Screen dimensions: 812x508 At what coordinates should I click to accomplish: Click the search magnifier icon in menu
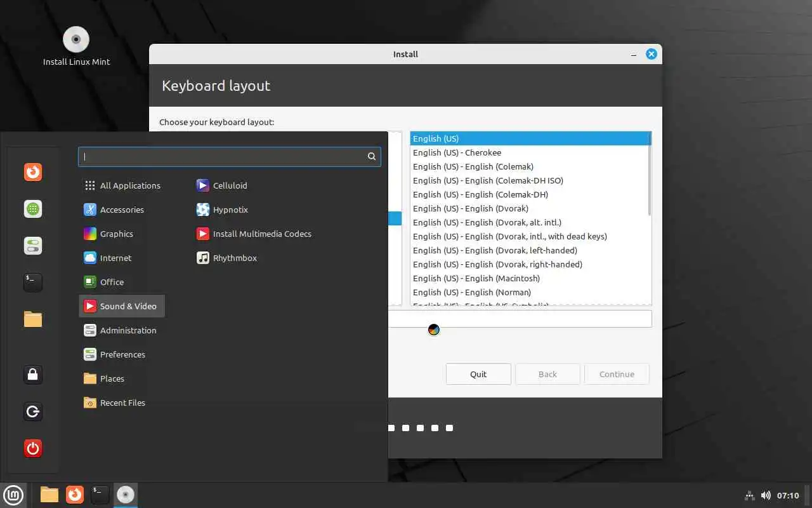pyautogui.click(x=372, y=157)
